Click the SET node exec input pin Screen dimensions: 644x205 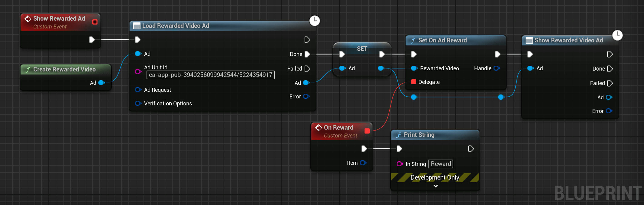pyautogui.click(x=342, y=54)
